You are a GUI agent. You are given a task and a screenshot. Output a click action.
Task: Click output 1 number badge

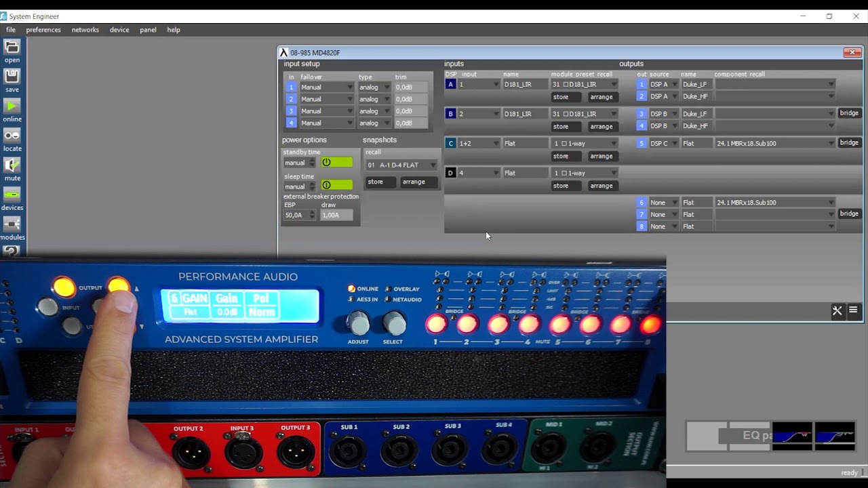tap(642, 85)
